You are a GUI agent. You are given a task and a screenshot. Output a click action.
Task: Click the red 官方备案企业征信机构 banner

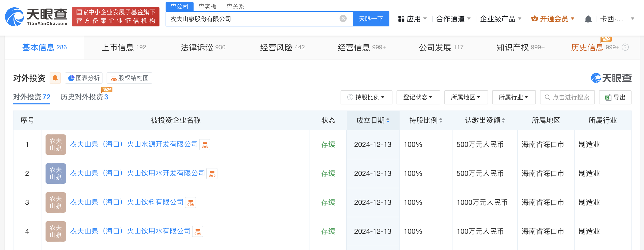[x=116, y=17]
